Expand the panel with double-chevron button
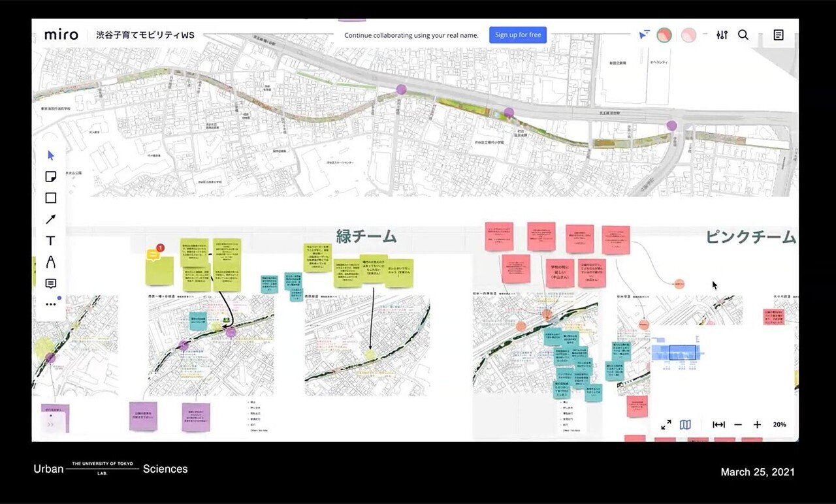 point(51,424)
